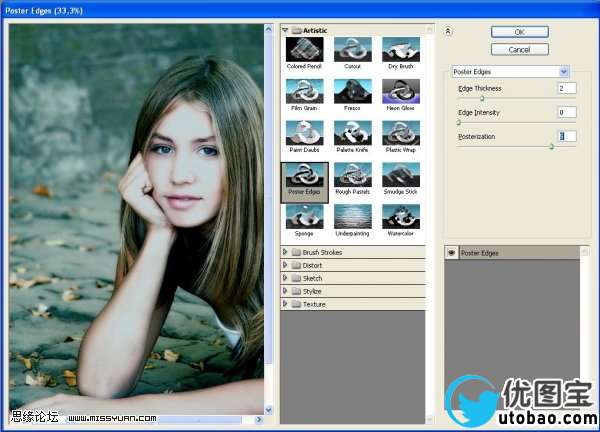This screenshot has width=600, height=432.
Task: Toggle Poster Edges effect layer visibility eye
Action: tap(451, 253)
